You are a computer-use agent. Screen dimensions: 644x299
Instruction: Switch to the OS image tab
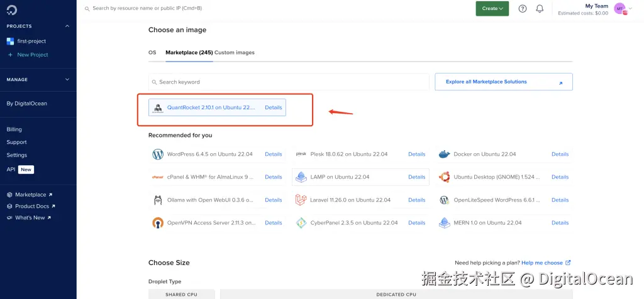click(152, 53)
